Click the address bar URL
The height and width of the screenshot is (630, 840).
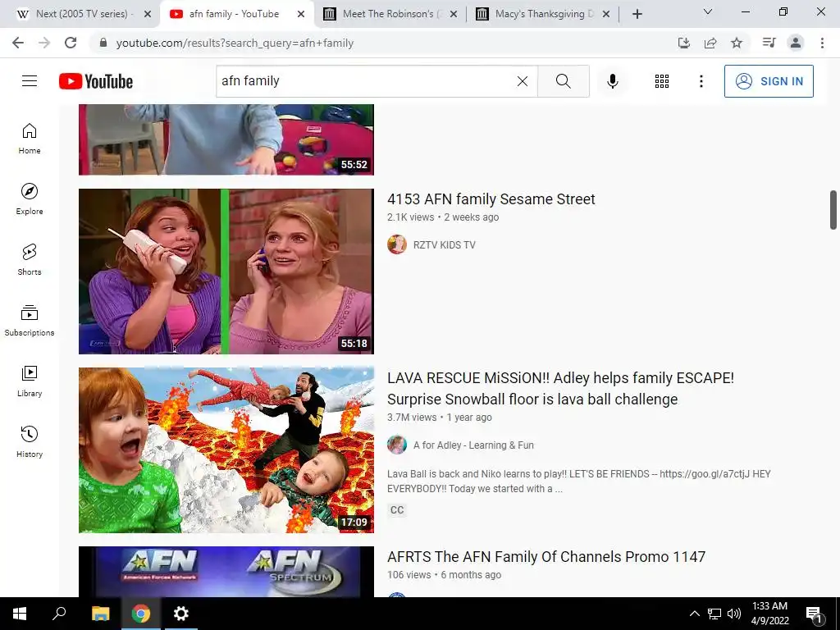(235, 43)
